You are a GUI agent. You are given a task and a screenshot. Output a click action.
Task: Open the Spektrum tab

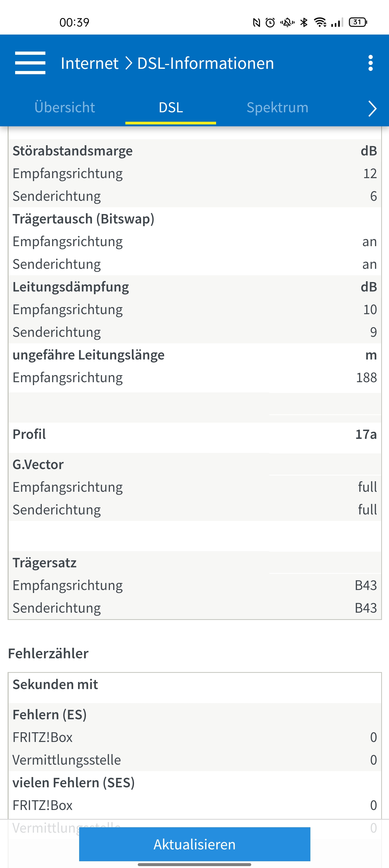pos(277,107)
